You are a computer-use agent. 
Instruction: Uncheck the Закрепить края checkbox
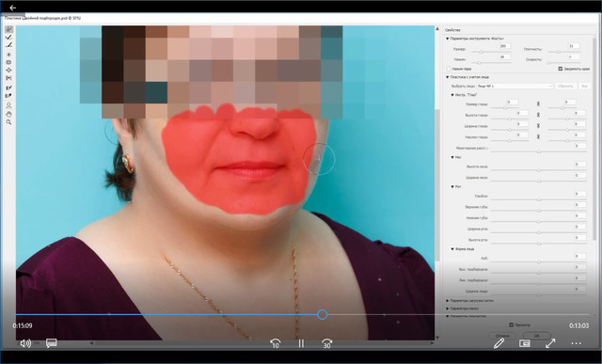click(561, 69)
